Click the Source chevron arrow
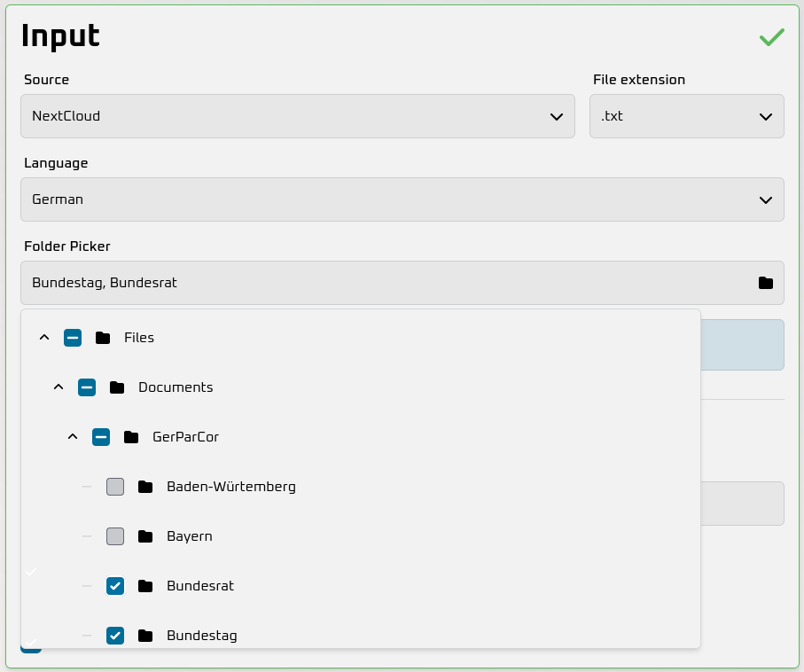804x672 pixels. pos(557,117)
